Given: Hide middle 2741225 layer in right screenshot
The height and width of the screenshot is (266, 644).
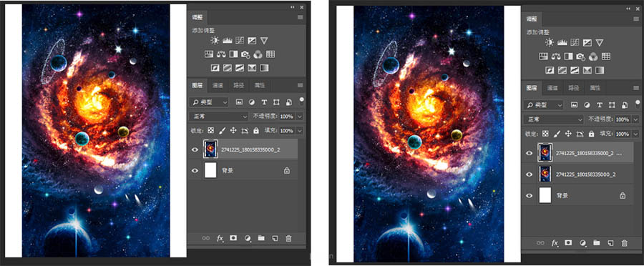Looking at the screenshot, I should coord(530,174).
